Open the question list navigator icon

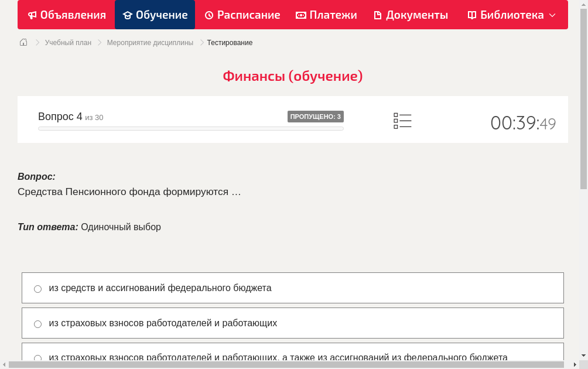tap(402, 120)
